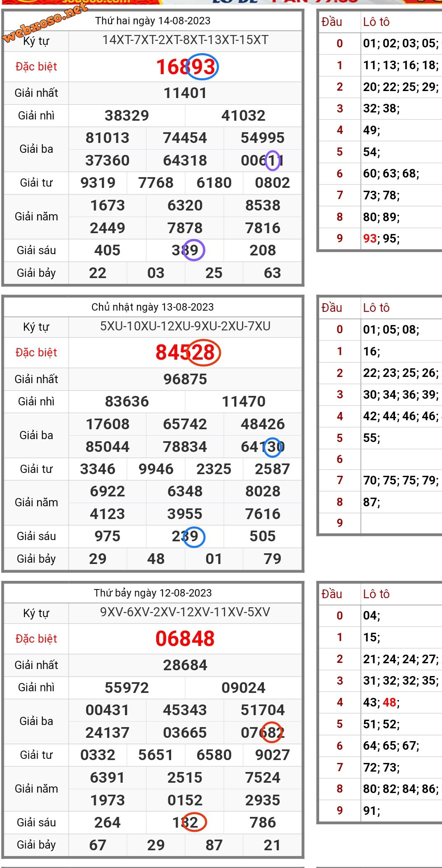Select sixth prize number 505
Viewport: 442px width, 868px height.
point(263,536)
